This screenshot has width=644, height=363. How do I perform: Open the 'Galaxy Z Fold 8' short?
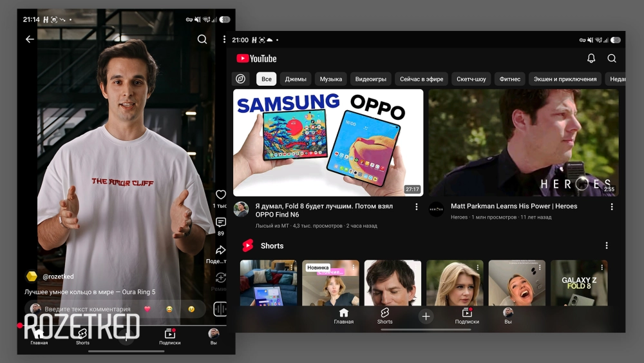[x=579, y=283]
